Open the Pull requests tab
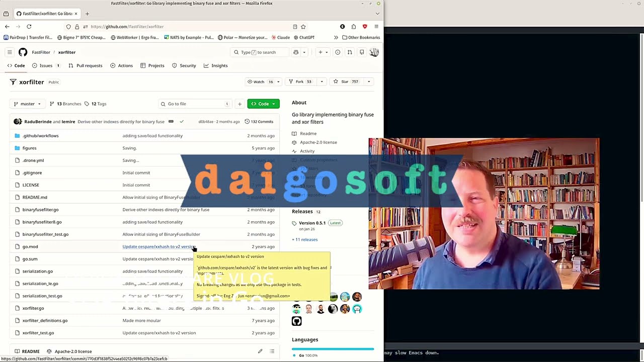 pyautogui.click(x=85, y=66)
